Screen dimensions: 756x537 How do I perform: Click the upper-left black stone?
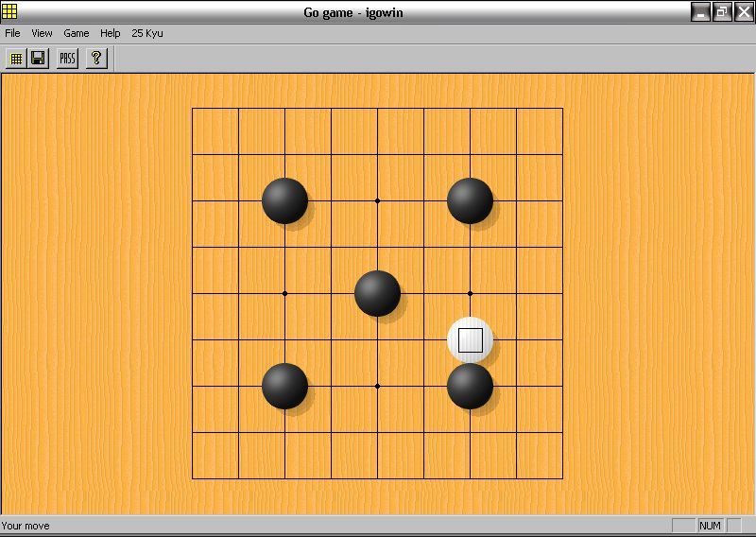click(285, 200)
